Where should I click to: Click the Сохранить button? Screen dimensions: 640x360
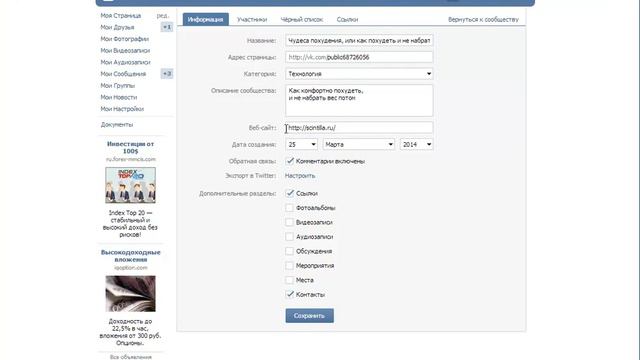tap(309, 316)
